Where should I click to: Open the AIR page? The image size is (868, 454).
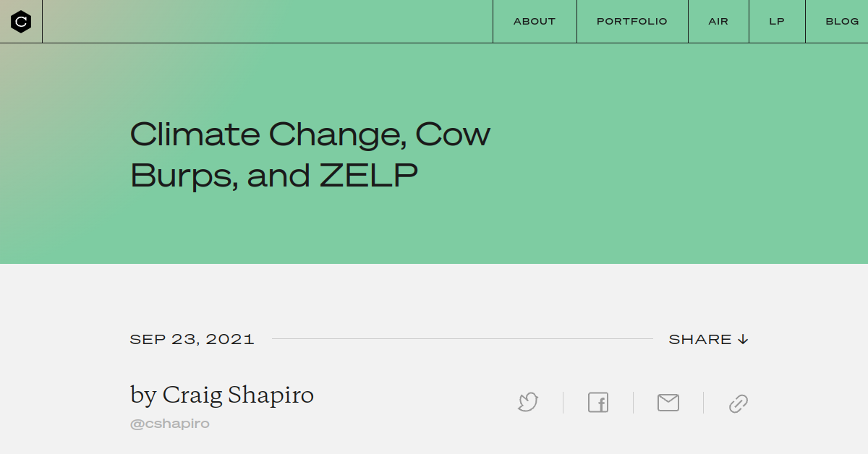(718, 21)
